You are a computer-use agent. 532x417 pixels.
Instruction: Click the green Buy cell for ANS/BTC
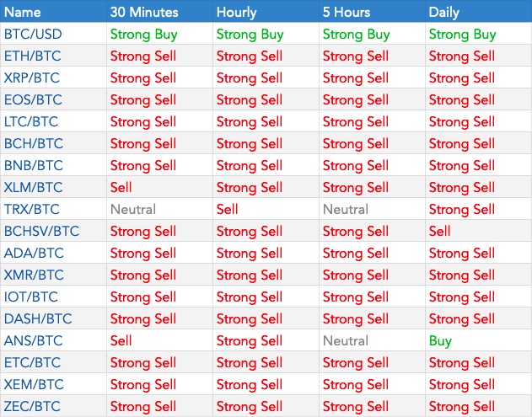pos(440,340)
